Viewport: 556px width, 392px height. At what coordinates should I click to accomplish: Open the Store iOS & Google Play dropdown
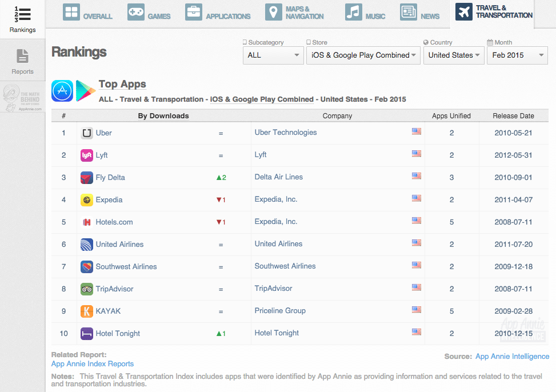coord(363,55)
